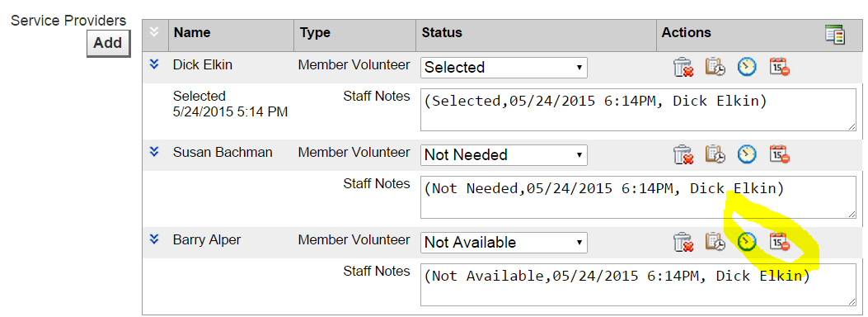
Task: Click clock icon in Dick Elkin row
Action: point(747,67)
